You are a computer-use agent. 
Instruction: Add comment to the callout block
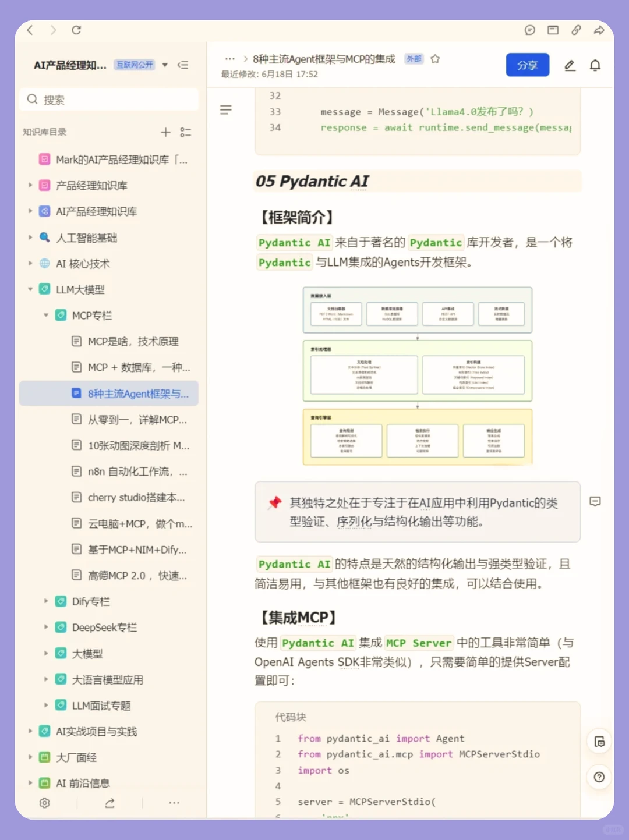pyautogui.click(x=595, y=501)
